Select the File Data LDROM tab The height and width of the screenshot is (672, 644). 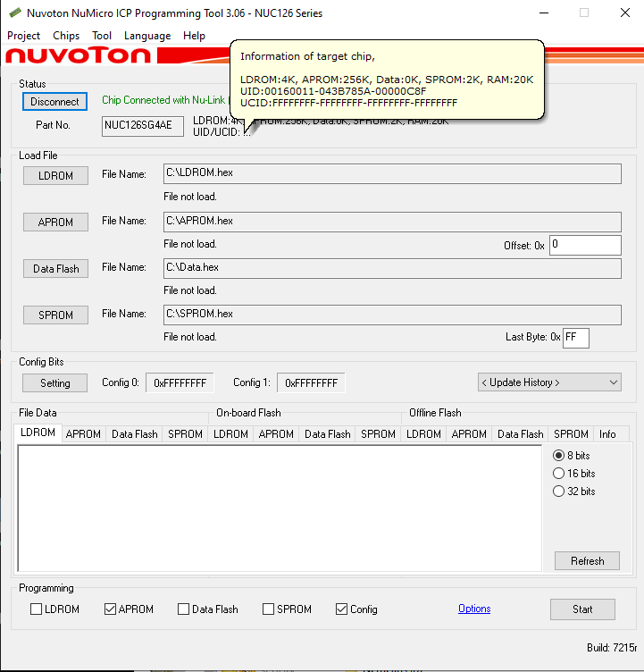[x=38, y=433]
